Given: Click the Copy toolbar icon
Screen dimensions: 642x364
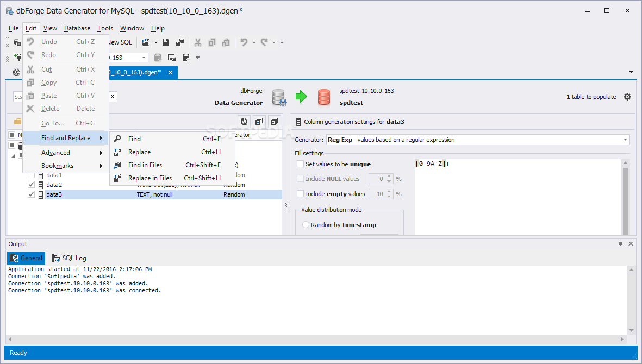Looking at the screenshot, I should click(211, 42).
